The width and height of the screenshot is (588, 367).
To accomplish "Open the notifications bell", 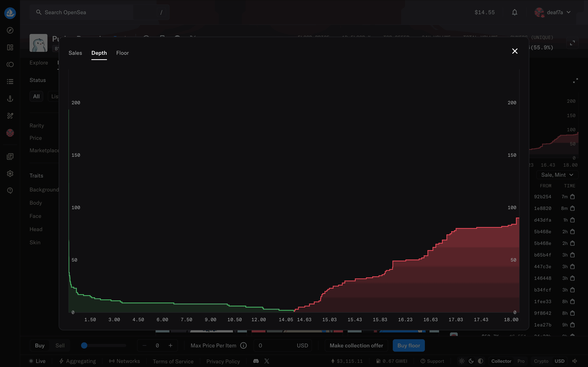I will (514, 12).
